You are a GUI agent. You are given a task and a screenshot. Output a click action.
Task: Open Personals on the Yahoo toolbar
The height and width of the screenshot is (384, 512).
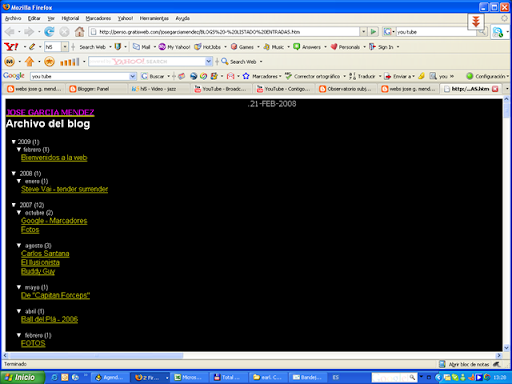(x=345, y=47)
